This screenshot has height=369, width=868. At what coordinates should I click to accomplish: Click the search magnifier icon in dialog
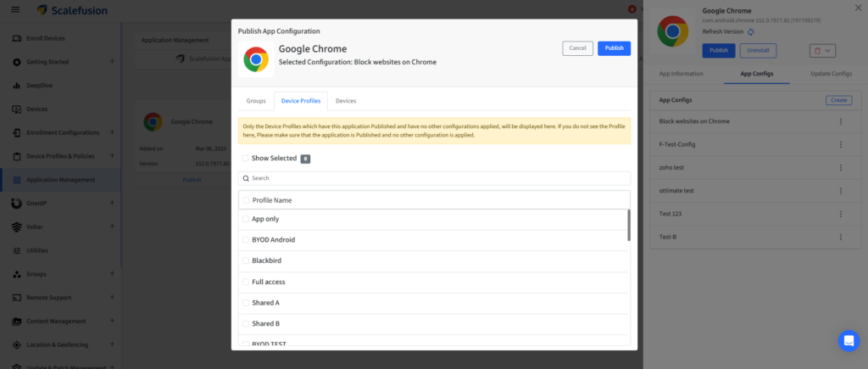(x=246, y=178)
